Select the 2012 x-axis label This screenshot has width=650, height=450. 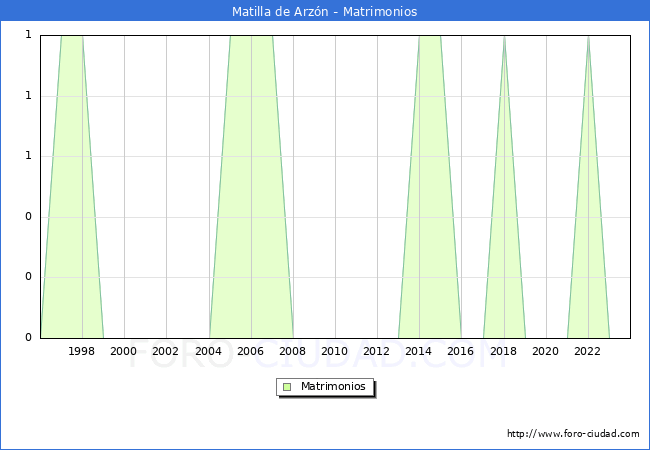pos(376,351)
